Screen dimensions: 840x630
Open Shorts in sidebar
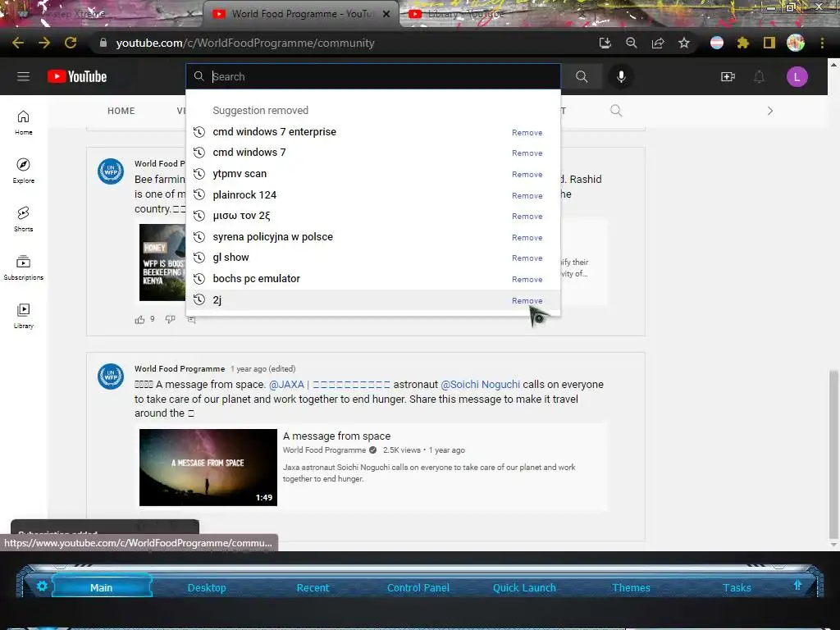point(23,219)
